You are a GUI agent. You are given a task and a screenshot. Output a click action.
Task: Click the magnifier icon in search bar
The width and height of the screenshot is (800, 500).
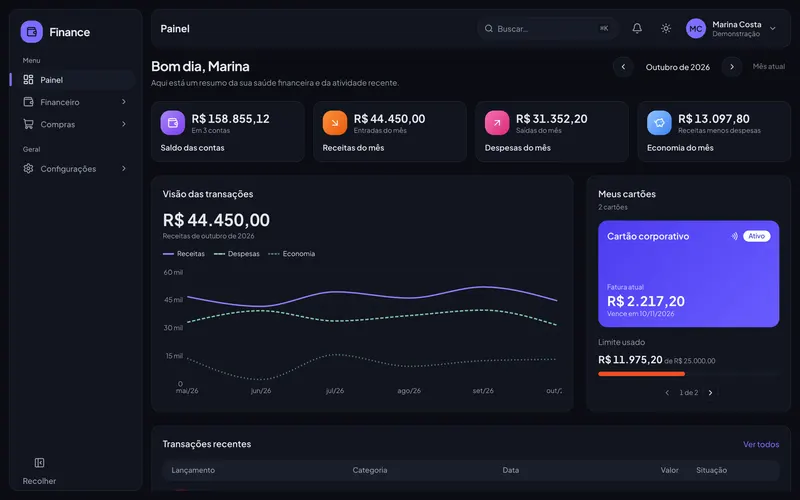point(489,29)
